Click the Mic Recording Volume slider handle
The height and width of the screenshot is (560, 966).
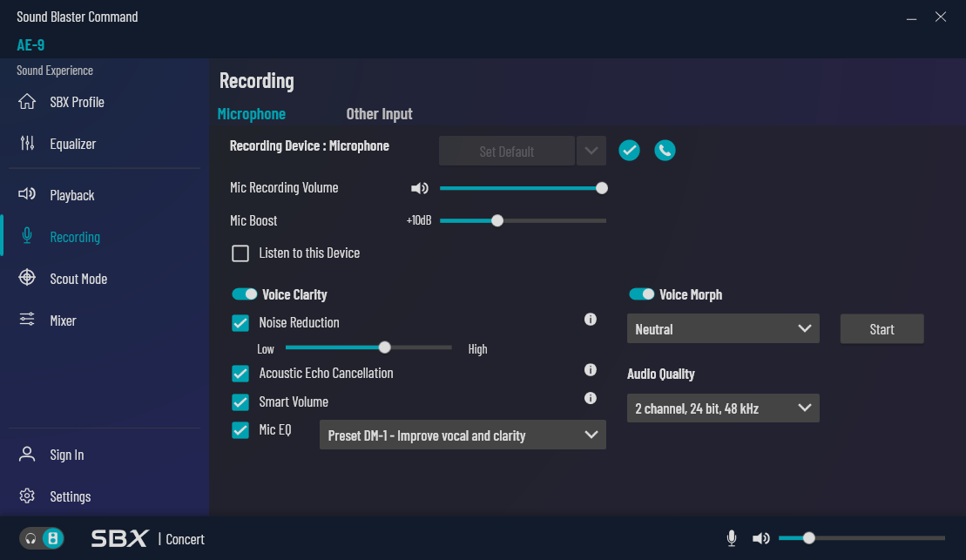[x=602, y=188]
